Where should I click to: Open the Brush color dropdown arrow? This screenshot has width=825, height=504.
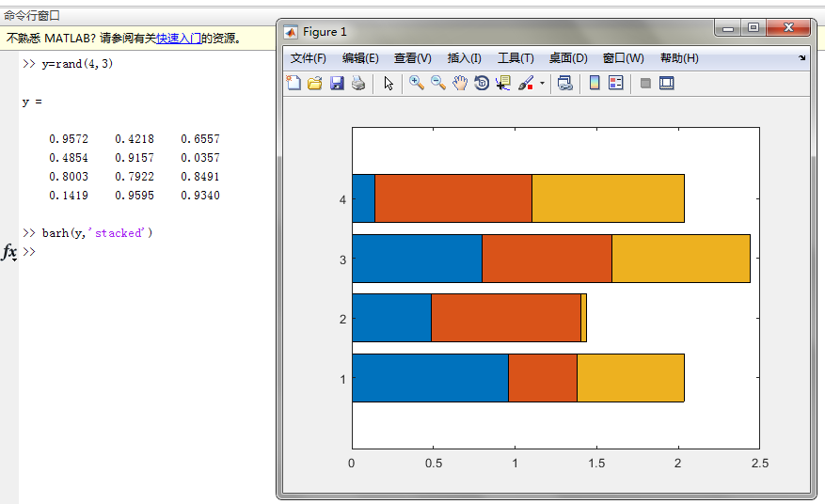click(x=542, y=83)
